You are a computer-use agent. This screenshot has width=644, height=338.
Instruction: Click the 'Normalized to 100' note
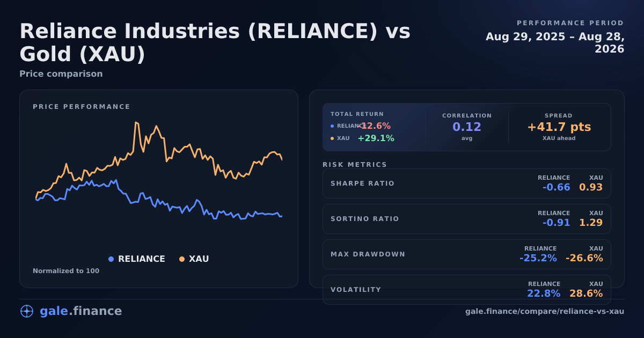tap(66, 271)
